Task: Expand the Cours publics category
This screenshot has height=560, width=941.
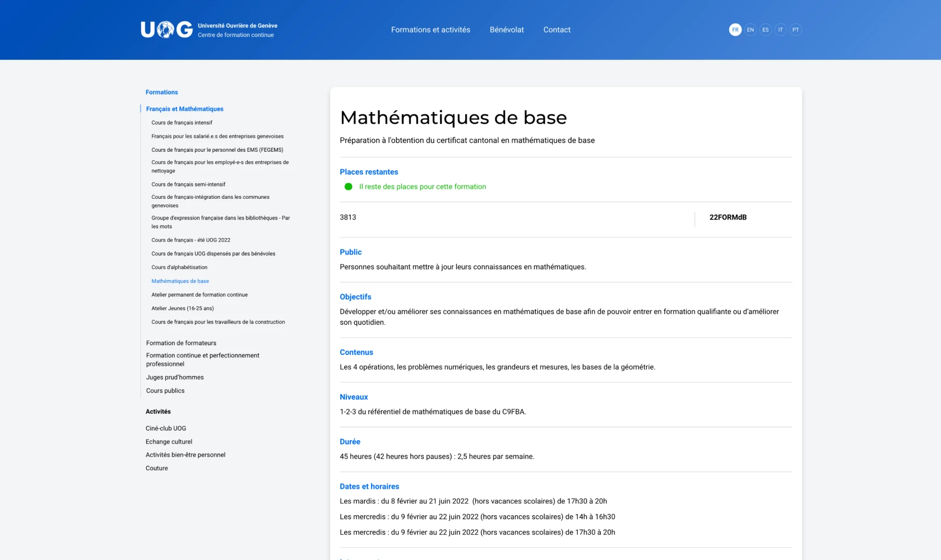Action: point(165,391)
